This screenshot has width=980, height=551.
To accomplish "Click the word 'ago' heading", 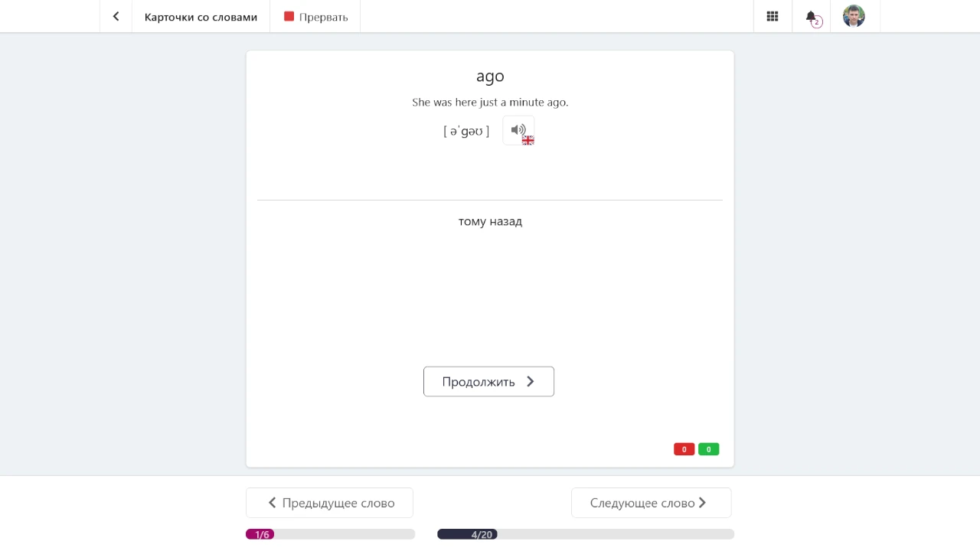I will tap(490, 77).
